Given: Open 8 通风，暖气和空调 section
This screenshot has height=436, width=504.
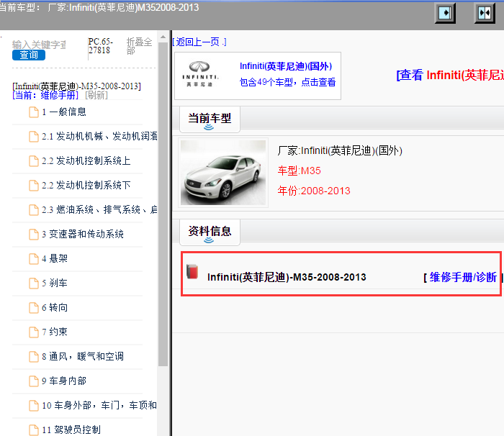Looking at the screenshot, I should coord(83,356).
